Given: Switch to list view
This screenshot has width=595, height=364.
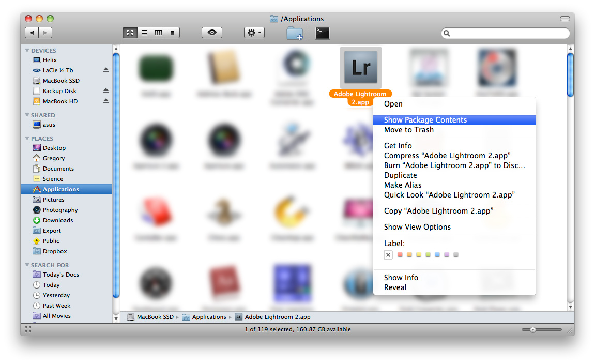Looking at the screenshot, I should pos(144,33).
